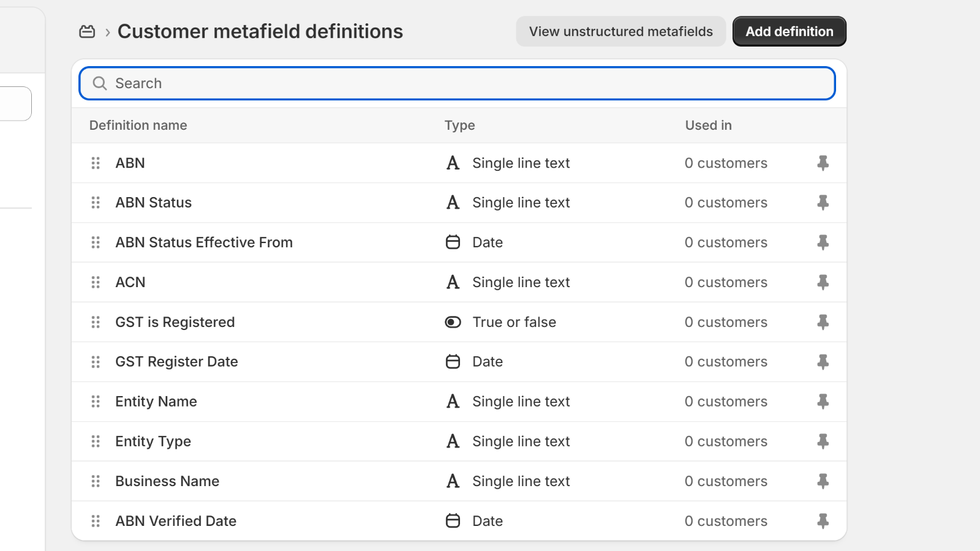Image resolution: width=980 pixels, height=551 pixels.
Task: Open the Entity Name definition
Action: 156,402
